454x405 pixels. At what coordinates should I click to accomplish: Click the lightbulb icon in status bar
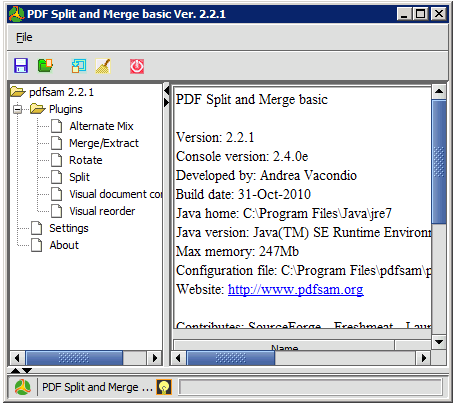(x=164, y=387)
